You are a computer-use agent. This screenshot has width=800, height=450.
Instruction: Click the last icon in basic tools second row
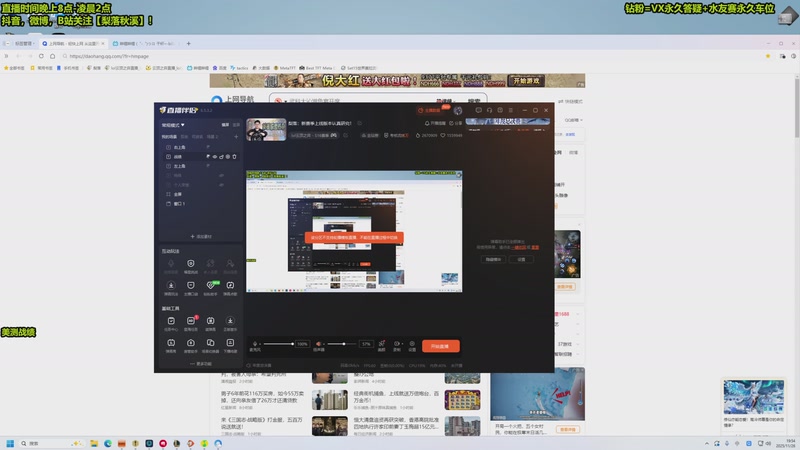(x=230, y=343)
